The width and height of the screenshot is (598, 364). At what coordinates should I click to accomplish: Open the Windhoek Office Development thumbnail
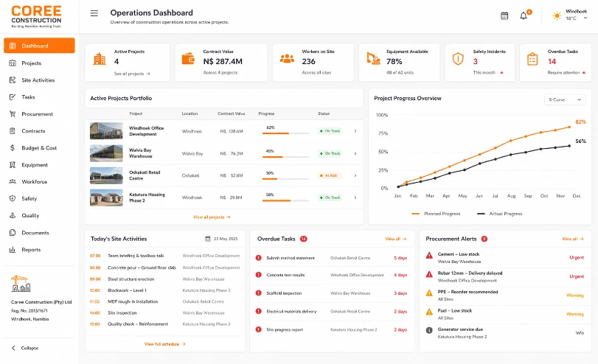tap(106, 130)
